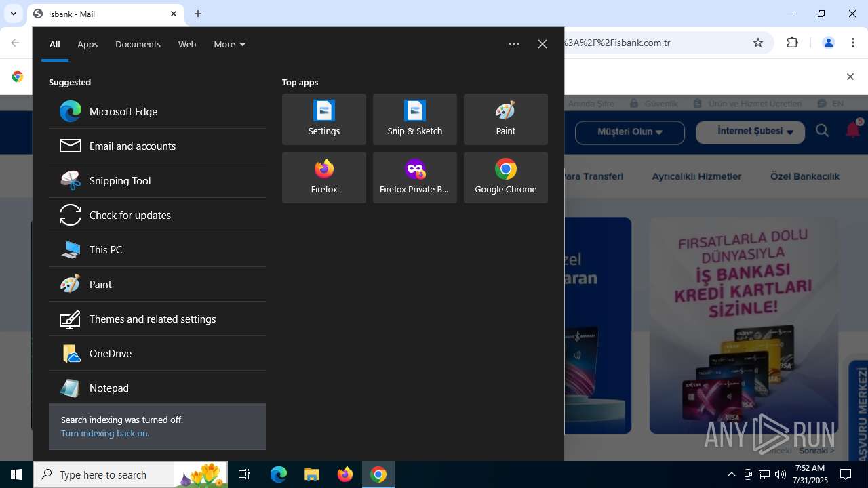868x488 pixels.
Task: Open the Windows Start menu
Action: pos(16,474)
